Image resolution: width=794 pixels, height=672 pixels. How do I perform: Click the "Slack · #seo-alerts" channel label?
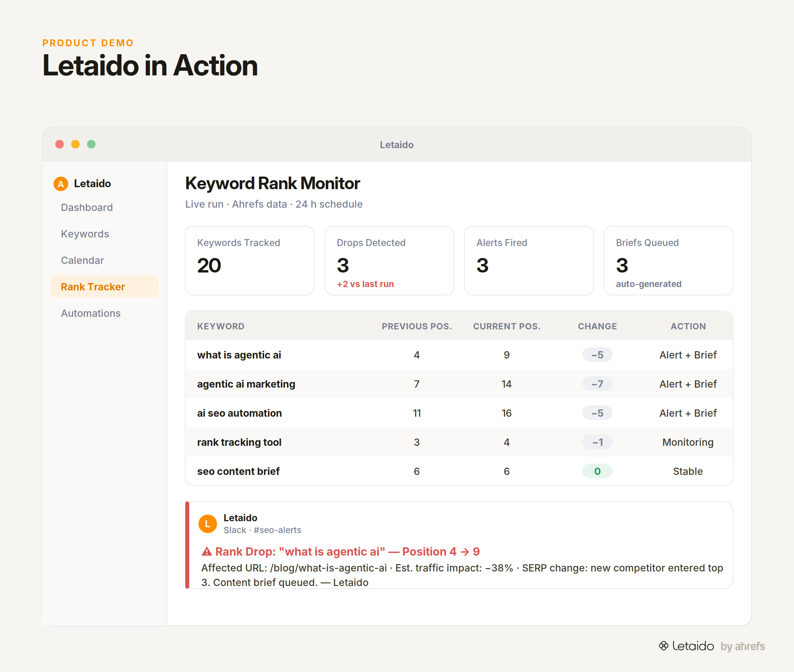(x=262, y=530)
